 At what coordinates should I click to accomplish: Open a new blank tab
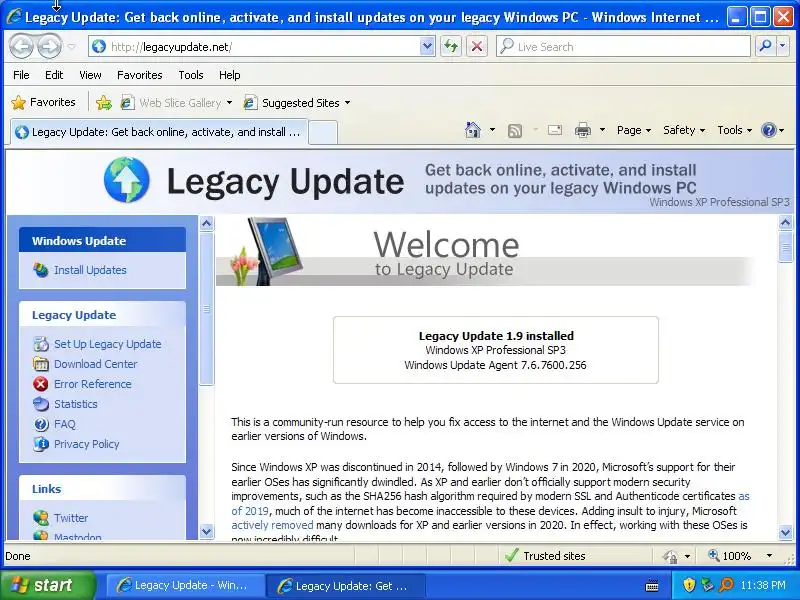pos(323,133)
